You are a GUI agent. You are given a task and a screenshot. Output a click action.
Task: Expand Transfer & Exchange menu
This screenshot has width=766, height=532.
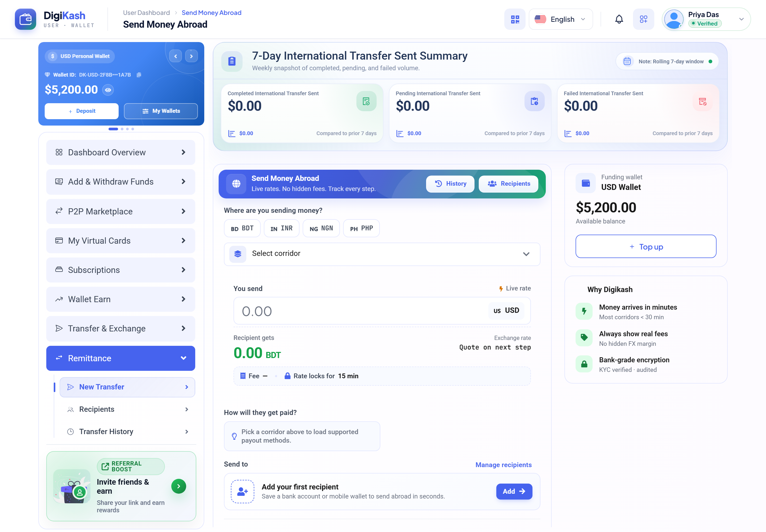[120, 329]
